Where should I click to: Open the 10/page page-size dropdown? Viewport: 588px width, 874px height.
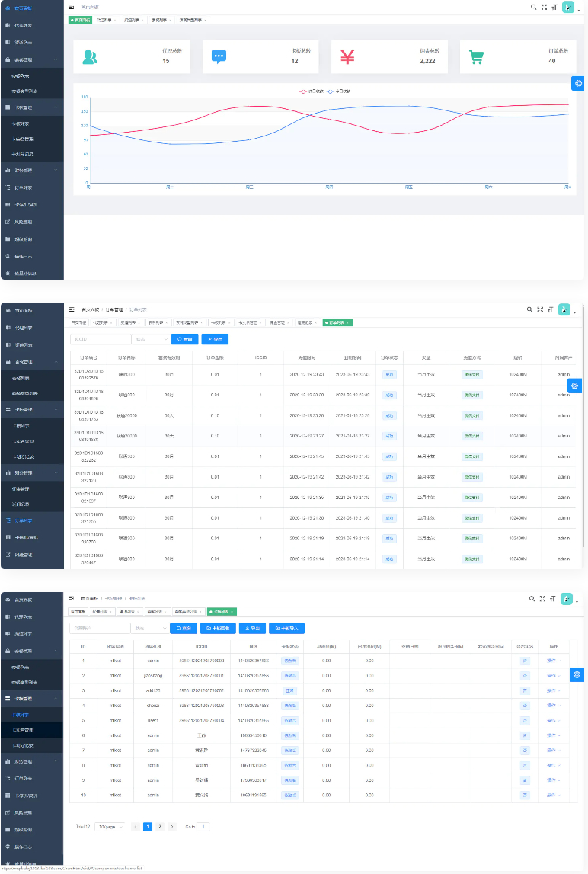point(110,826)
